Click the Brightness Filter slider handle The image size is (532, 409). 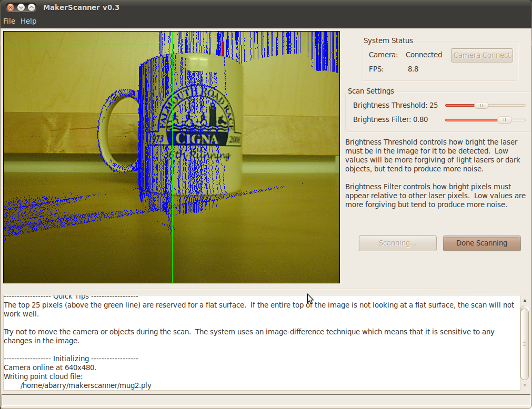click(504, 120)
